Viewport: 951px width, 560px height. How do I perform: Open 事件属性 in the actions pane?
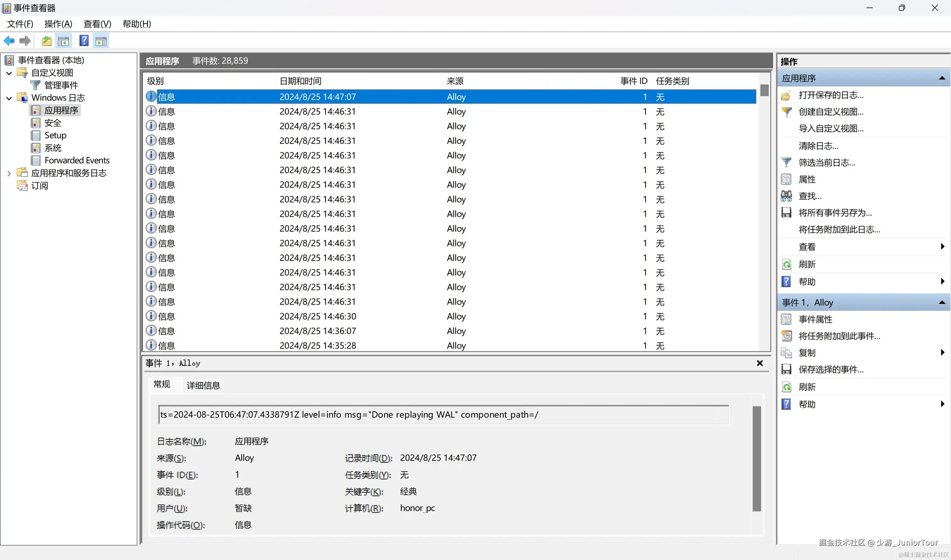(815, 319)
